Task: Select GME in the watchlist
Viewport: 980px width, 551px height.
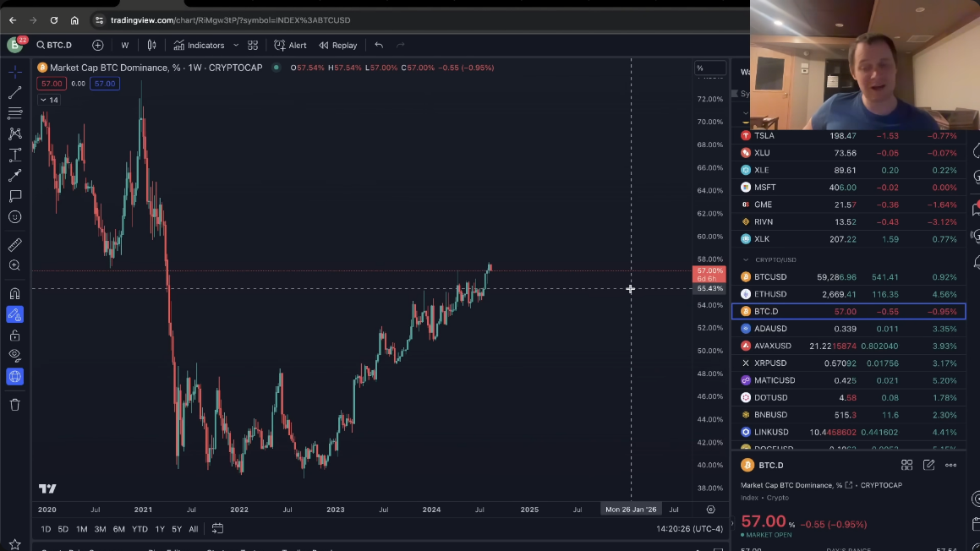Action: point(848,205)
